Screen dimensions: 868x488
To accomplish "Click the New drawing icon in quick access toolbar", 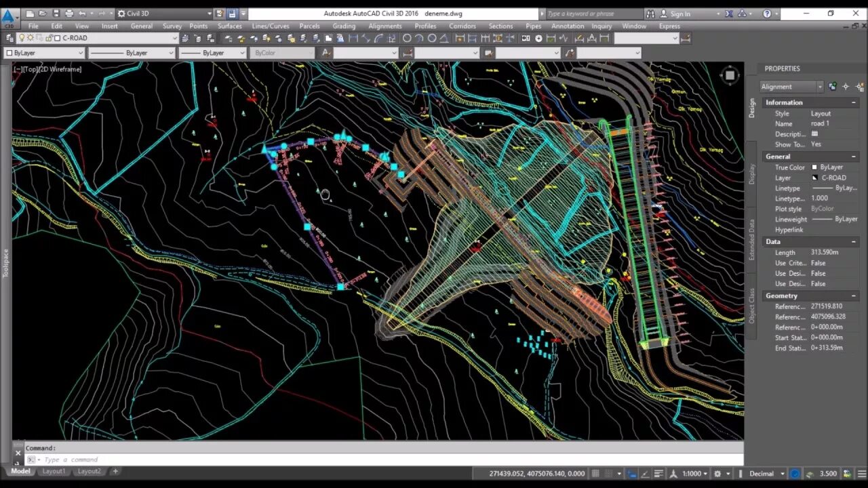I will click(x=29, y=14).
